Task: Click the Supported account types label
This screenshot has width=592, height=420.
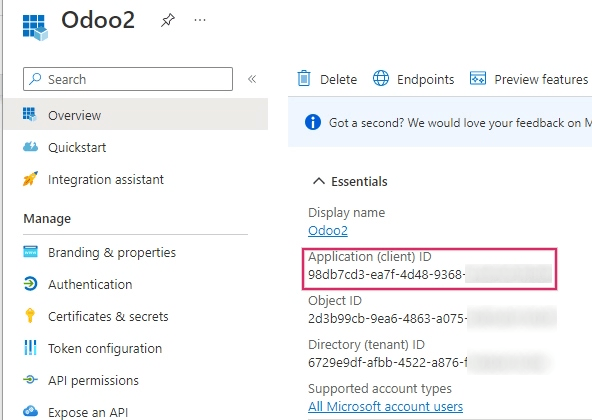Action: click(x=380, y=389)
